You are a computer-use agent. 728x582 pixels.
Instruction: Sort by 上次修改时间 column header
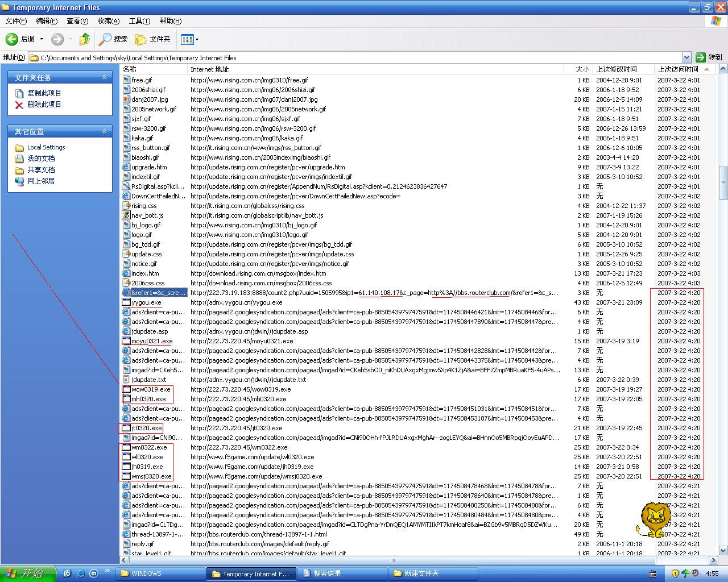tap(623, 69)
